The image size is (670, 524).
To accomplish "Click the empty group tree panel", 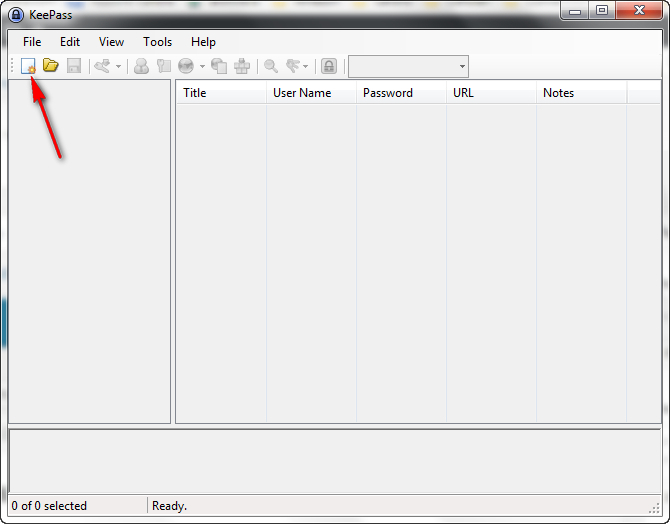I will 89,250.
